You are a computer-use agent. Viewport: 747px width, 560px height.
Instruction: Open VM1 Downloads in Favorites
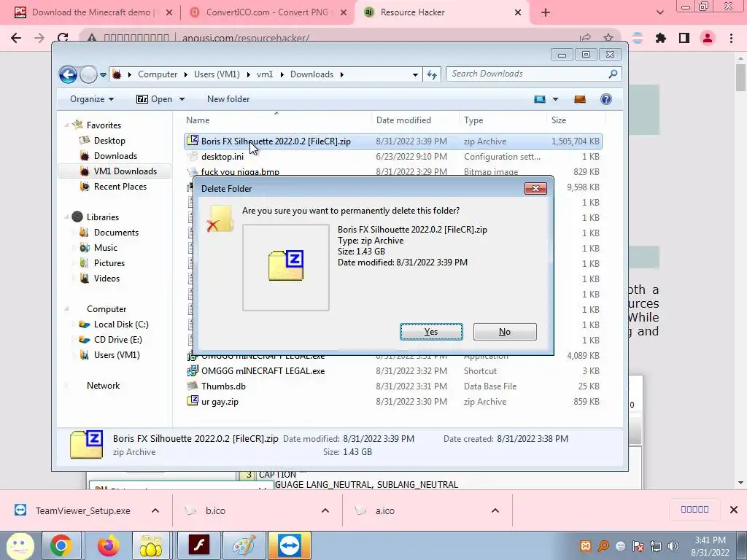125,171
